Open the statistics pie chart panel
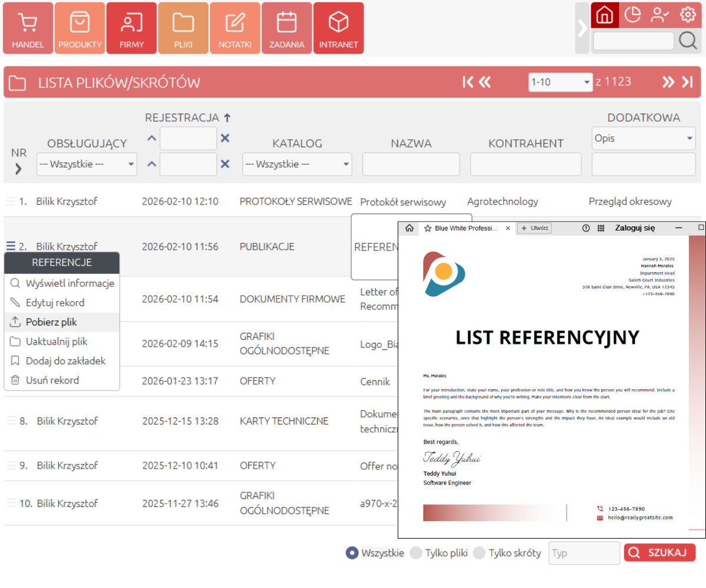The width and height of the screenshot is (706, 588). click(632, 15)
